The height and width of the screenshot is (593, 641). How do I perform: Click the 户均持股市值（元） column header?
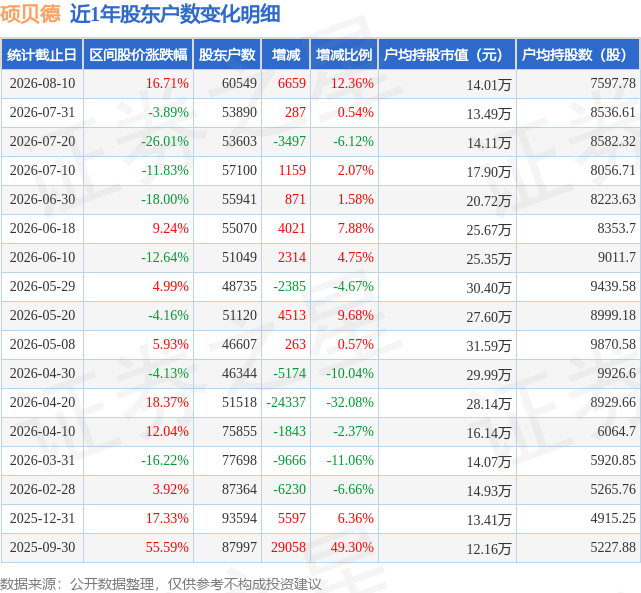click(447, 54)
